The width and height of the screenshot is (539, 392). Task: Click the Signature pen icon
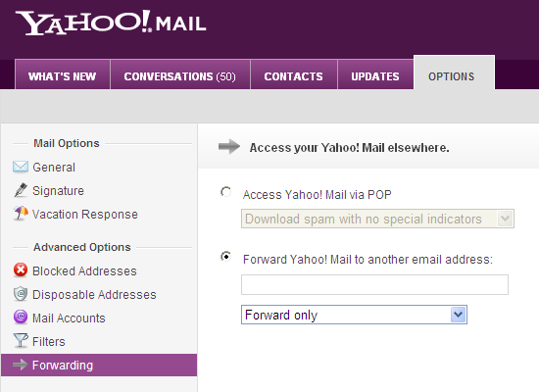[x=21, y=190]
